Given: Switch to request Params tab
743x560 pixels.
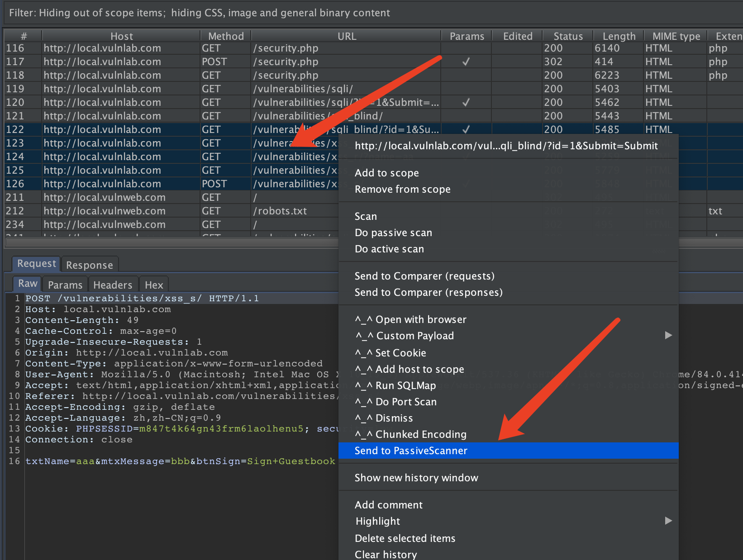Looking at the screenshot, I should (65, 285).
